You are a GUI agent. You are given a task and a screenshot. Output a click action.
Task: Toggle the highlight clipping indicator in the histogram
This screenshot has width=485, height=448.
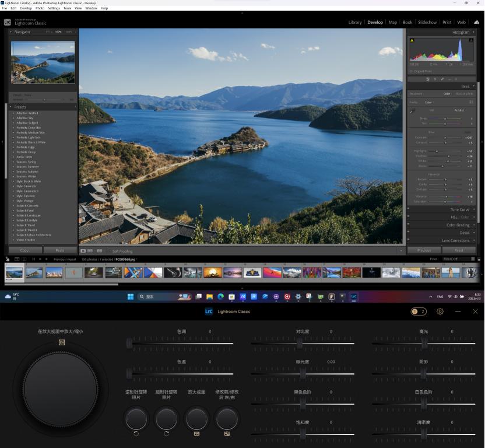coord(471,41)
